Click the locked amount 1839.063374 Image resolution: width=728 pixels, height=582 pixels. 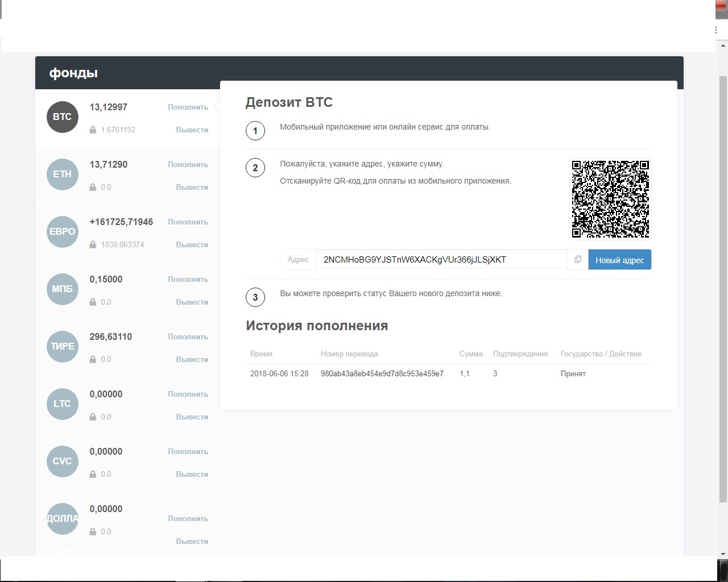tap(122, 244)
